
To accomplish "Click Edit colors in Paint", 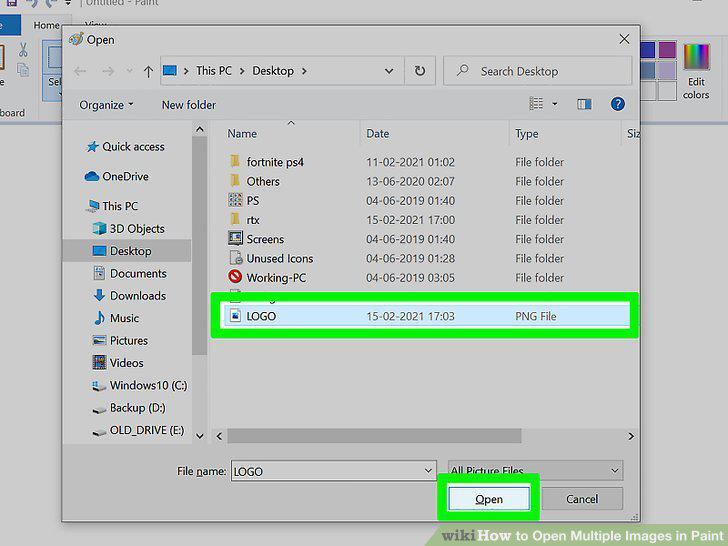I will tap(696, 72).
